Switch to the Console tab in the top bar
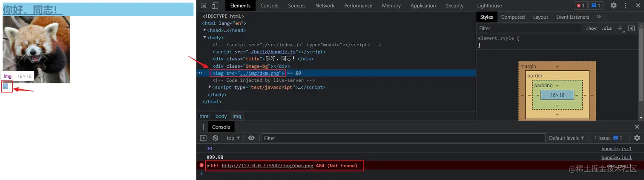Image resolution: width=644 pixels, height=180 pixels. [269, 6]
